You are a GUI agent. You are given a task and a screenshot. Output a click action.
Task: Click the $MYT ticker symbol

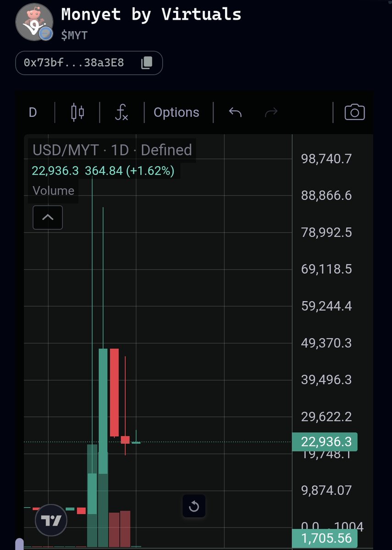pyautogui.click(x=74, y=35)
